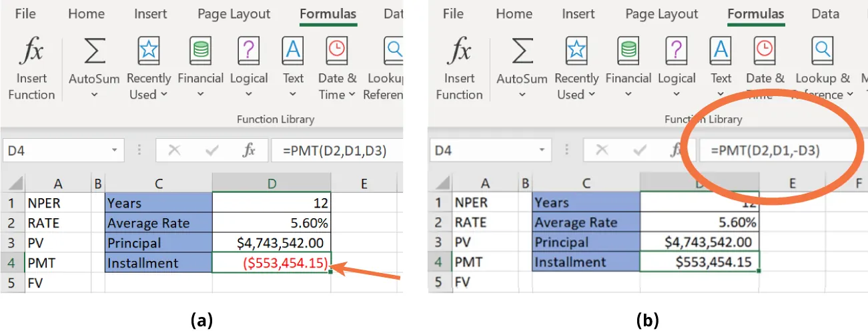Click Logical functions icon in panel (b)

[676, 52]
